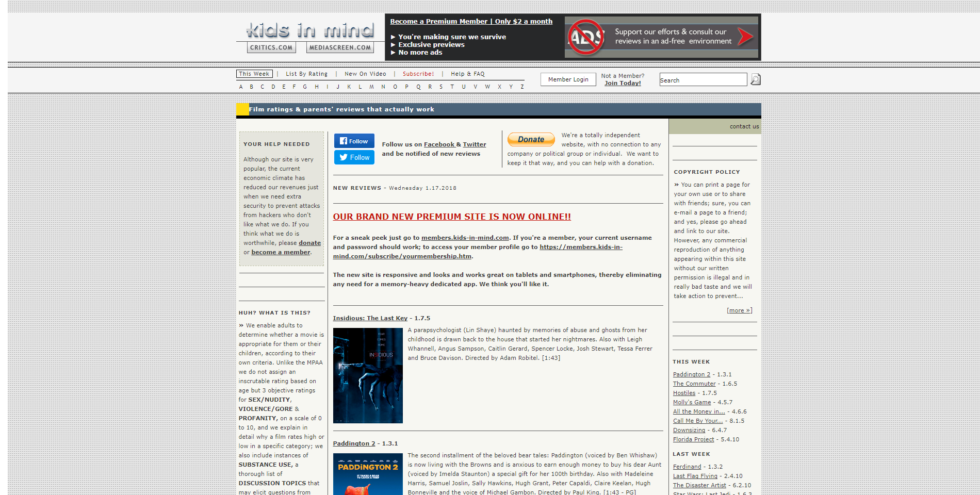Open the Facebook text link
This screenshot has width=980, height=495.
click(439, 144)
